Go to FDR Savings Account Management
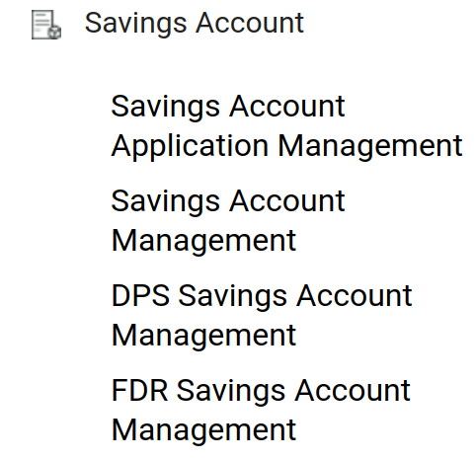The height and width of the screenshot is (460, 476). 261,410
